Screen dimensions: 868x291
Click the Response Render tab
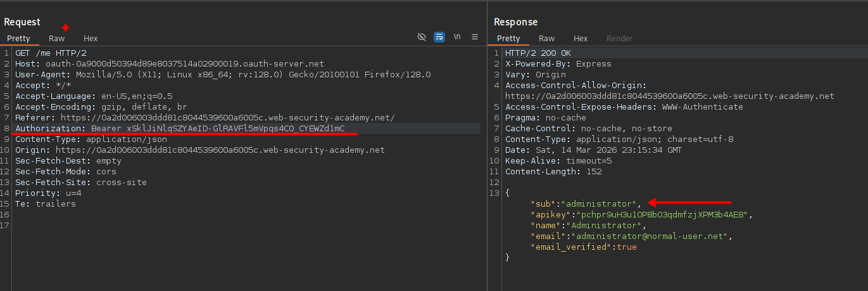pos(619,39)
